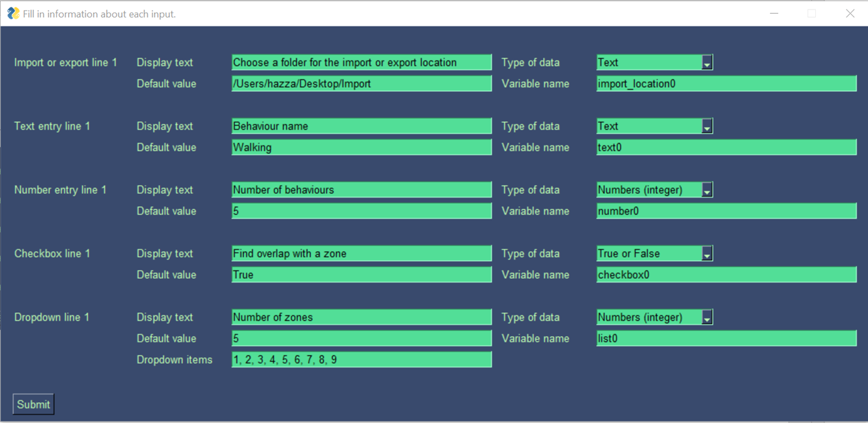
Task: Select the 'Number of behaviours' display text field
Action: pyautogui.click(x=361, y=189)
